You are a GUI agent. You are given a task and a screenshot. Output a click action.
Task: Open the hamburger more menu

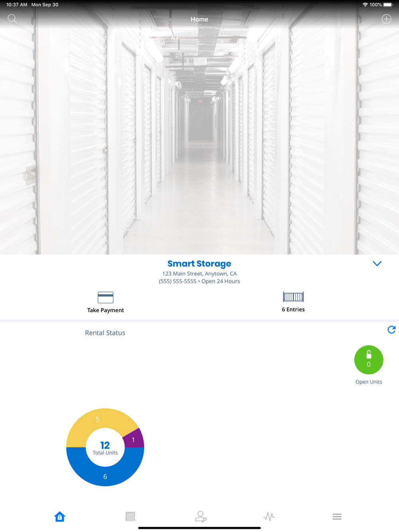pos(337,516)
